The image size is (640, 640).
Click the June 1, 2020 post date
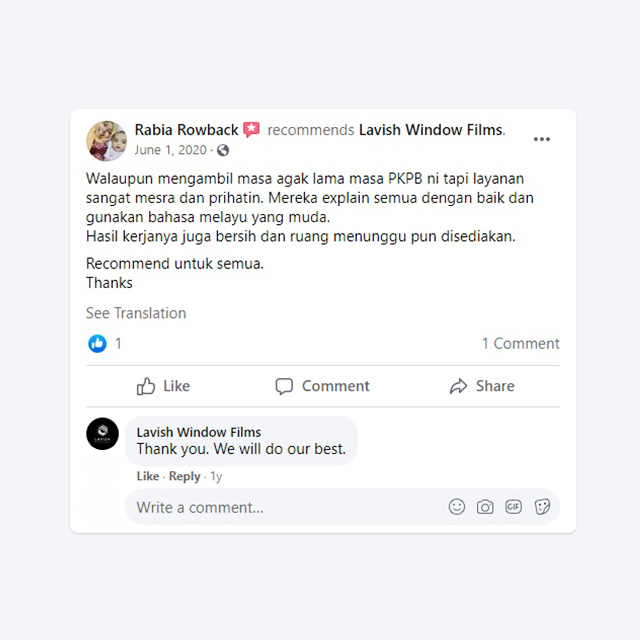[171, 150]
